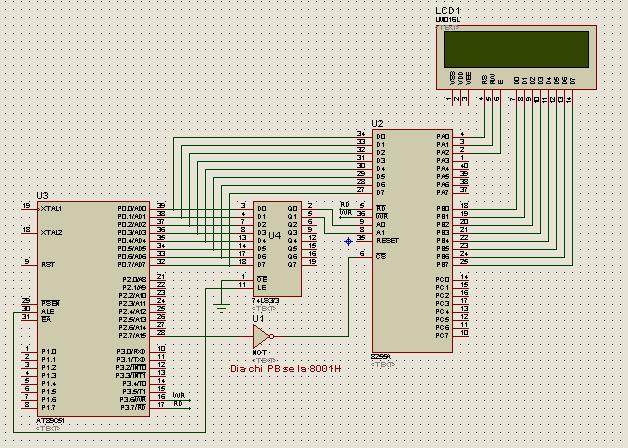Click the P0.7/AD7 pin label
Screen dimensions: 628x448
click(132, 265)
